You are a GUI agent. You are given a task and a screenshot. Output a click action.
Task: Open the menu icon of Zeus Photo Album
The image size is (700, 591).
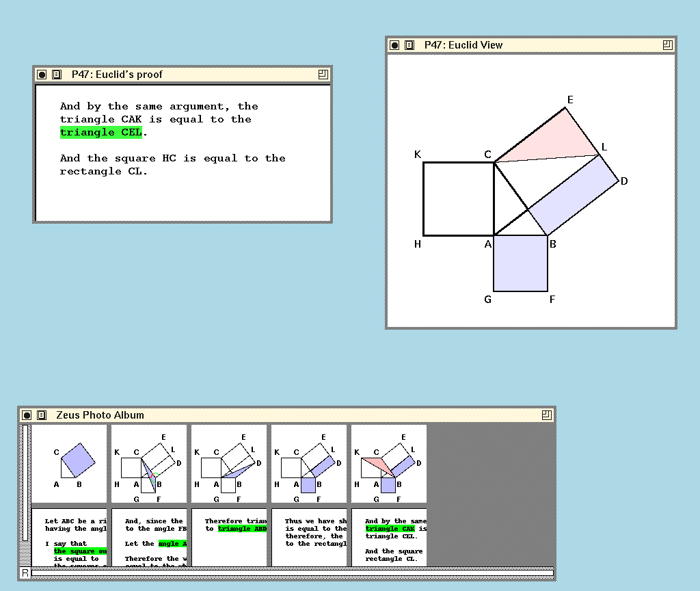click(42, 415)
